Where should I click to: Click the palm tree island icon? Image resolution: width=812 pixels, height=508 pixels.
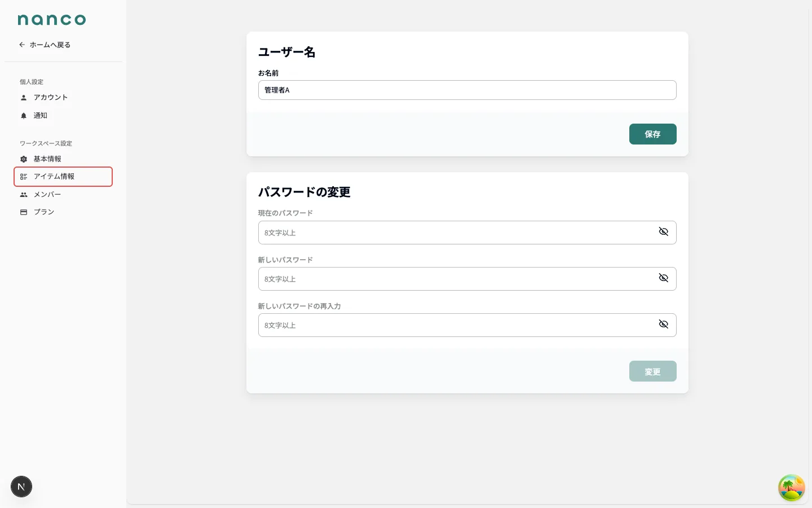click(x=791, y=488)
